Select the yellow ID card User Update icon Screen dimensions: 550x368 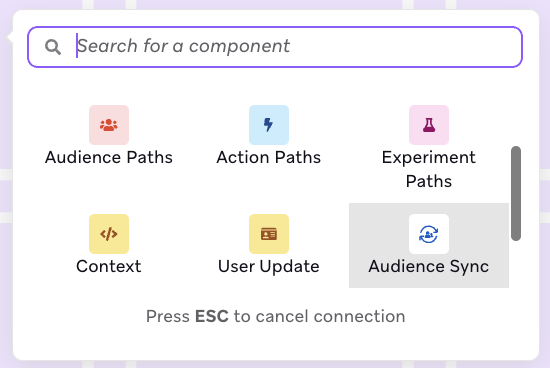click(x=269, y=234)
